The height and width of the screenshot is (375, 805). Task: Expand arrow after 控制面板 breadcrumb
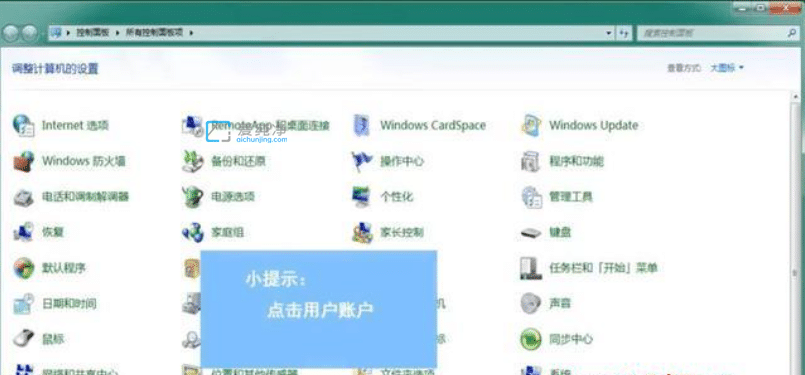(x=118, y=33)
